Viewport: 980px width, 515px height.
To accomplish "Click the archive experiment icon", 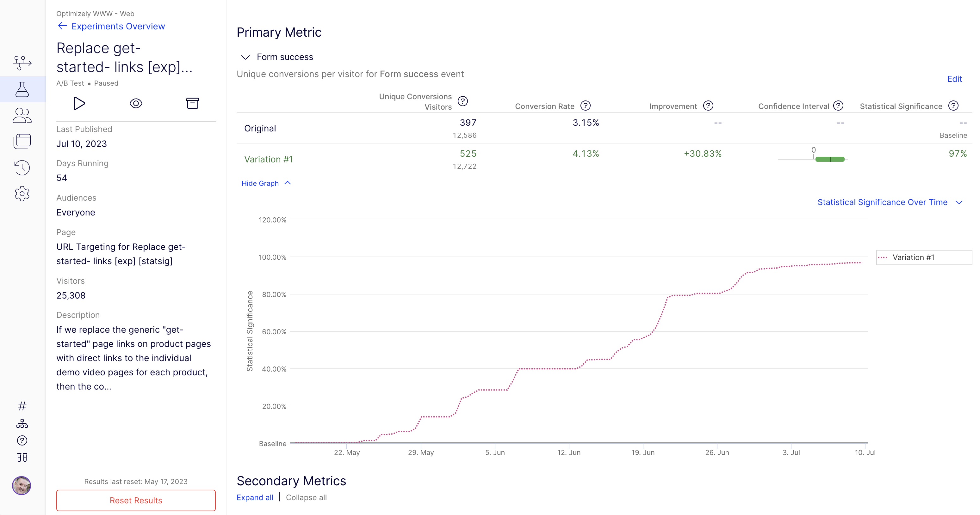I will point(193,103).
